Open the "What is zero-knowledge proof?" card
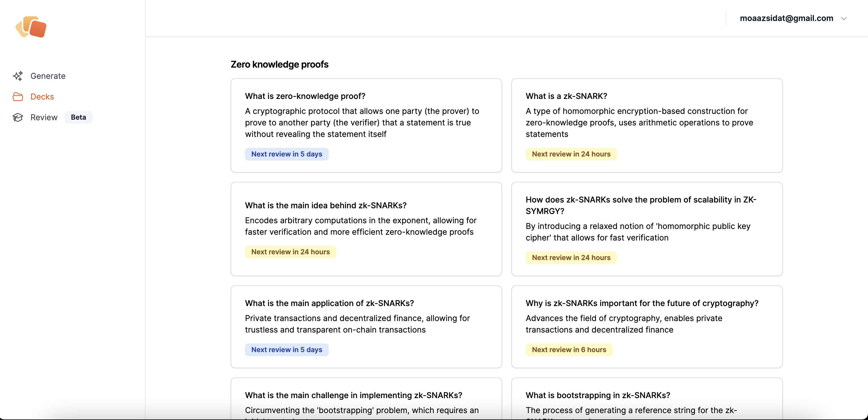The height and width of the screenshot is (420, 868). [x=366, y=125]
